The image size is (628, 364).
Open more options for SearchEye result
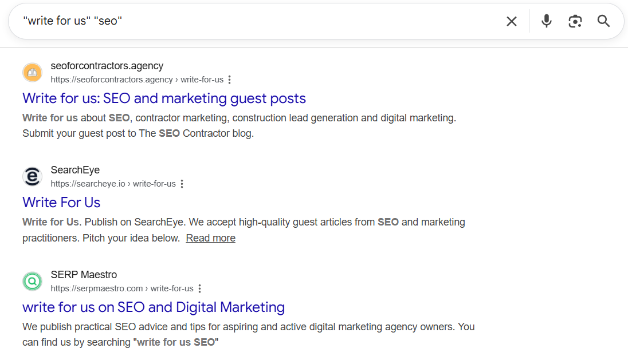(182, 184)
